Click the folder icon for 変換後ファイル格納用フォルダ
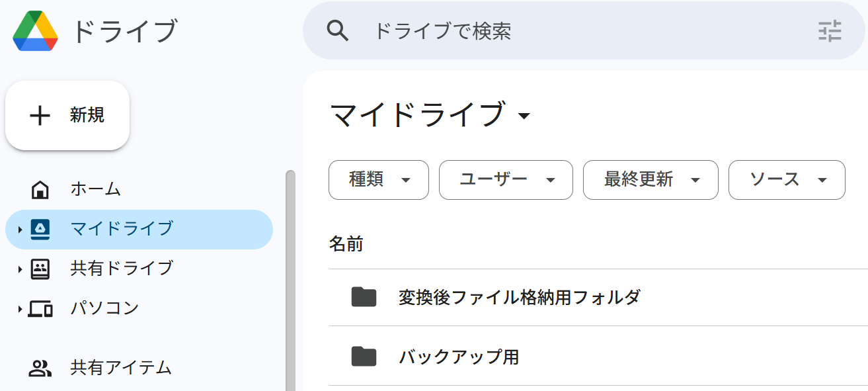 tap(364, 297)
